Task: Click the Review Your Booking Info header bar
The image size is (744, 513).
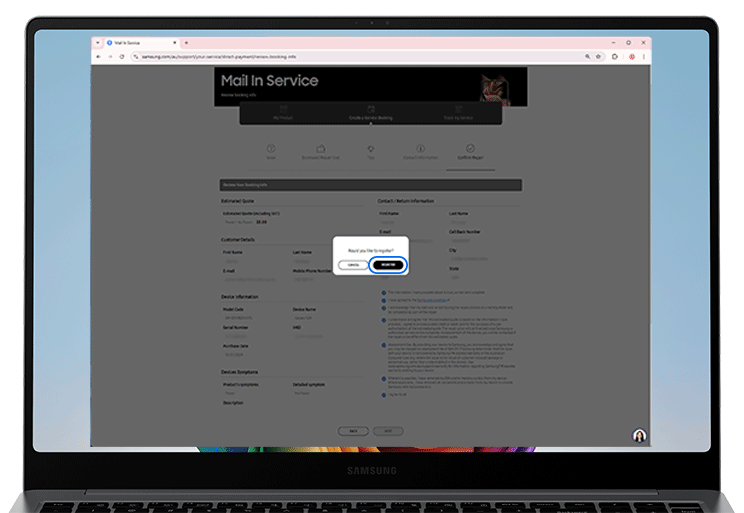Action: click(x=371, y=185)
